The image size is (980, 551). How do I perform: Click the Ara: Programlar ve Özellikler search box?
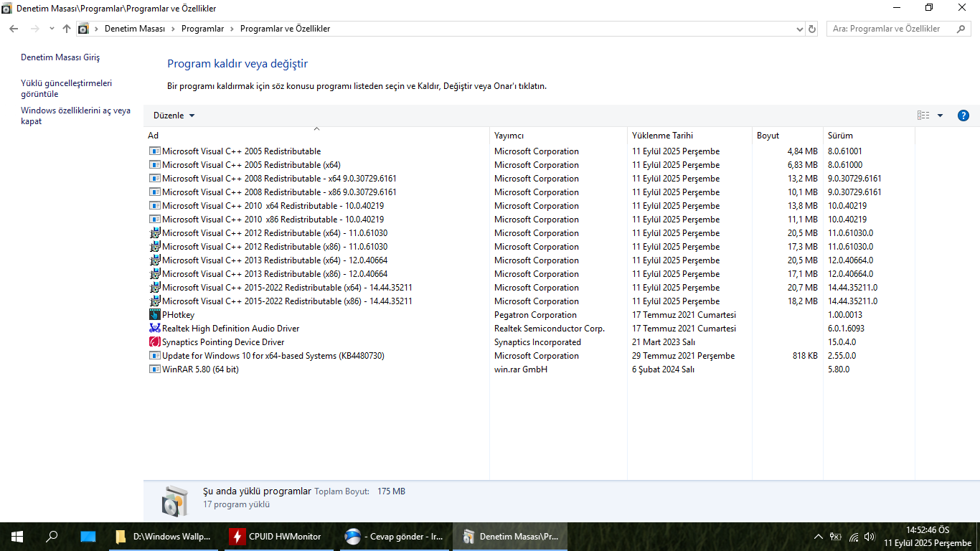[893, 29]
